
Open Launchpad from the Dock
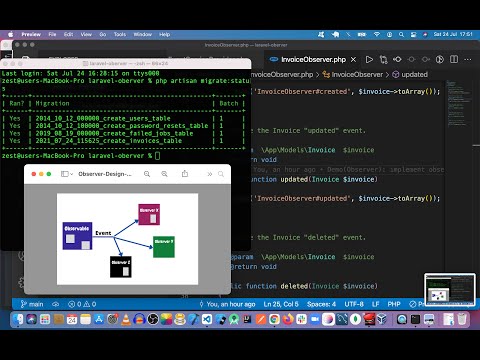[45, 319]
